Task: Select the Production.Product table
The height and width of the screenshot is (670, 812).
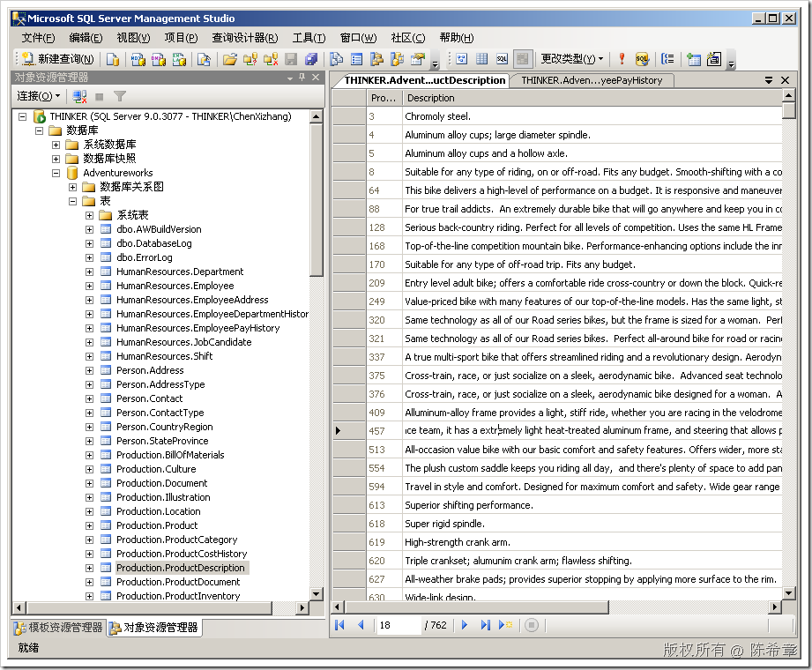Action: [x=157, y=525]
